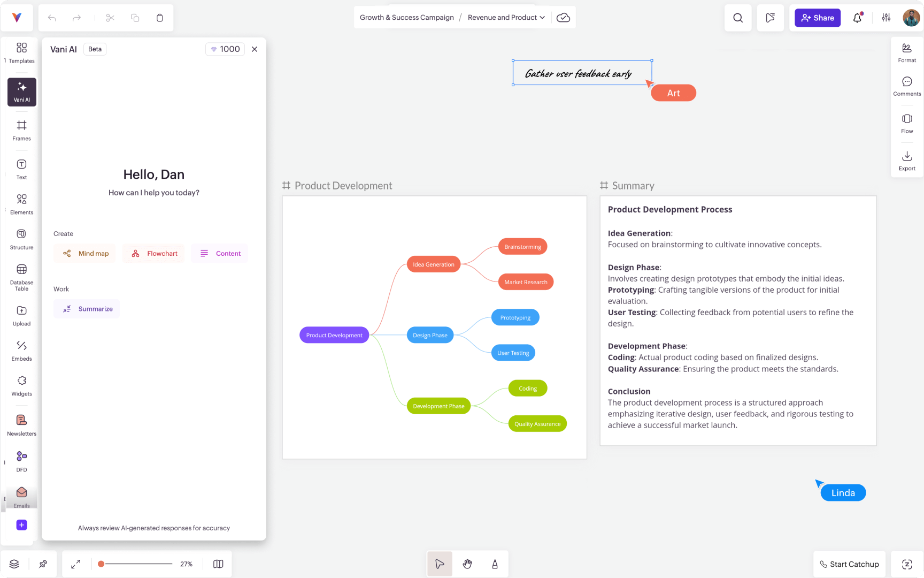Toggle the cloud sync status indicator
The width and height of the screenshot is (924, 578).
(563, 17)
